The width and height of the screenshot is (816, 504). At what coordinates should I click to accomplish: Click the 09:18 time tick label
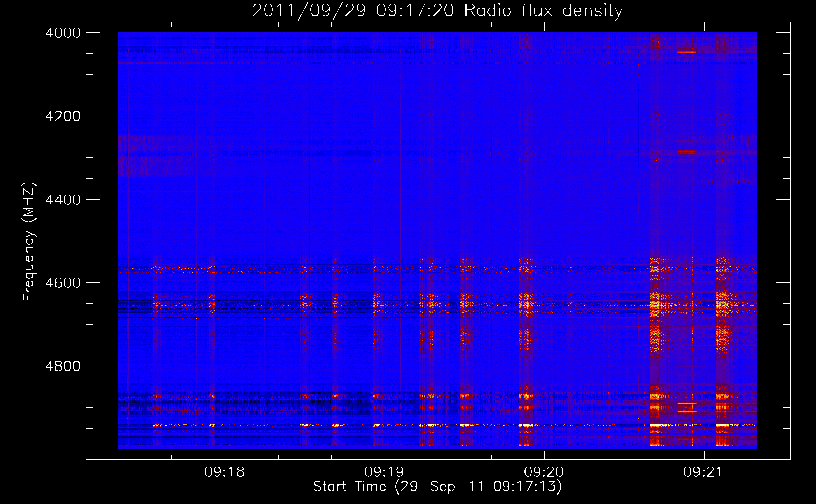coord(224,472)
